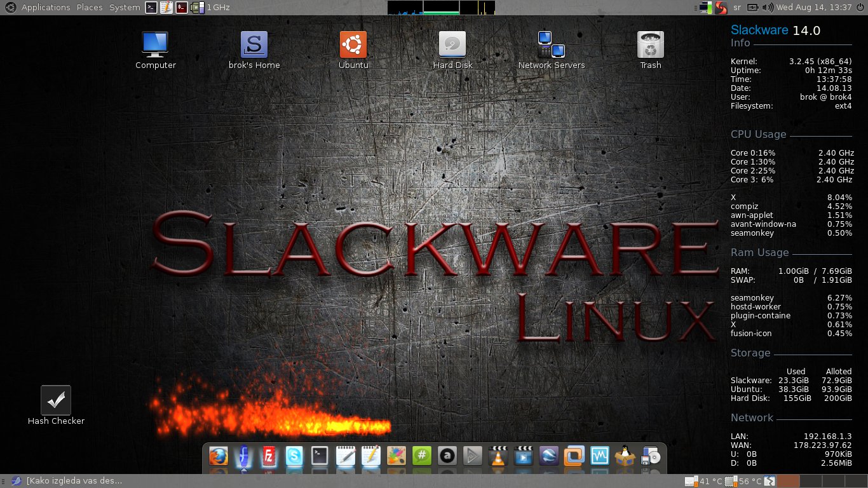Click the kernel version 3.2.45 (x86_64)
The image size is (868, 488).
820,62
